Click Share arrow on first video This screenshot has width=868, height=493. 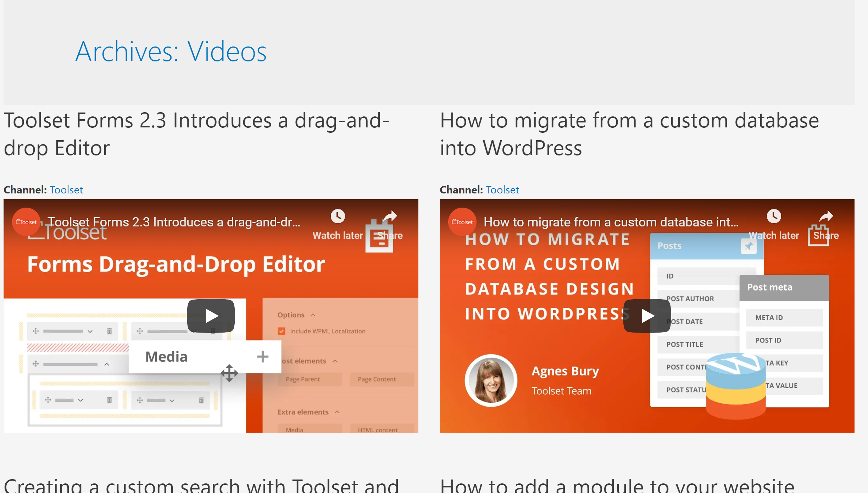click(390, 216)
